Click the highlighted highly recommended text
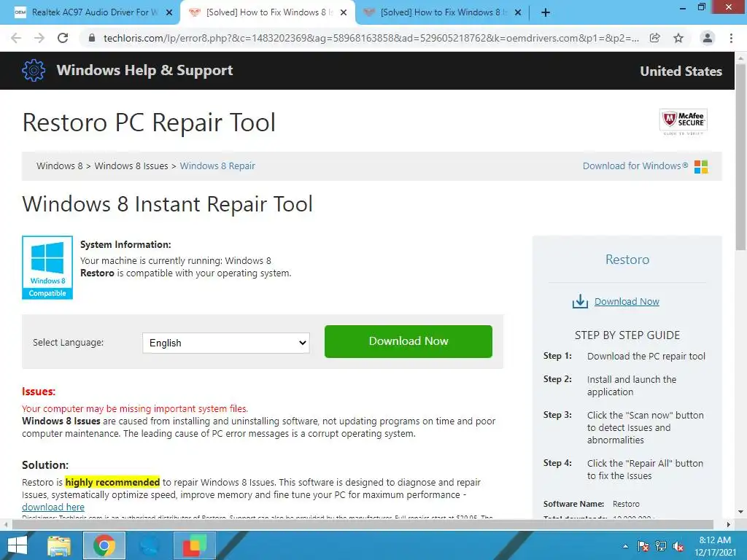Image resolution: width=747 pixels, height=560 pixels. pyautogui.click(x=112, y=483)
